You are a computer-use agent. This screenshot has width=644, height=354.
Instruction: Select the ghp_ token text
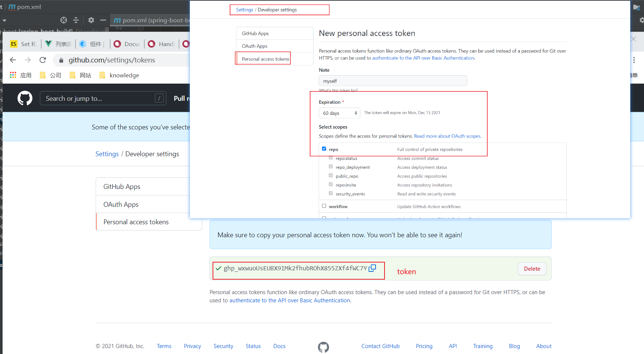pos(295,268)
